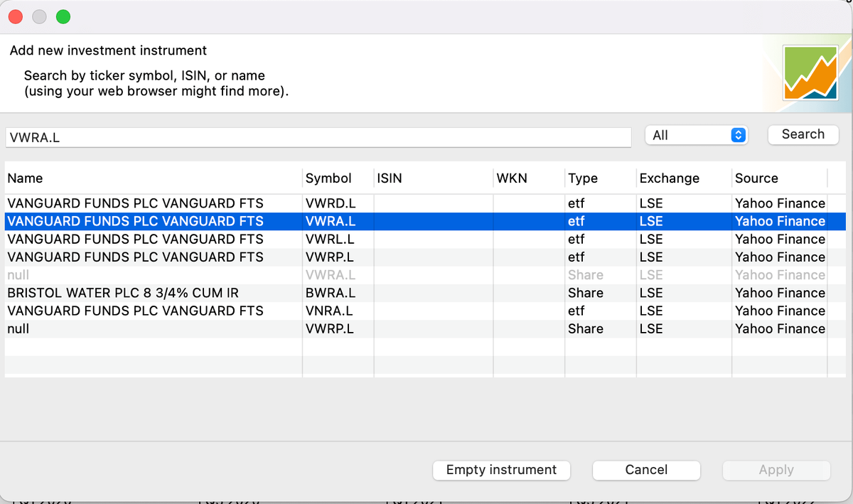Image resolution: width=853 pixels, height=504 pixels.
Task: Sort by Symbol column header
Action: (x=338, y=178)
